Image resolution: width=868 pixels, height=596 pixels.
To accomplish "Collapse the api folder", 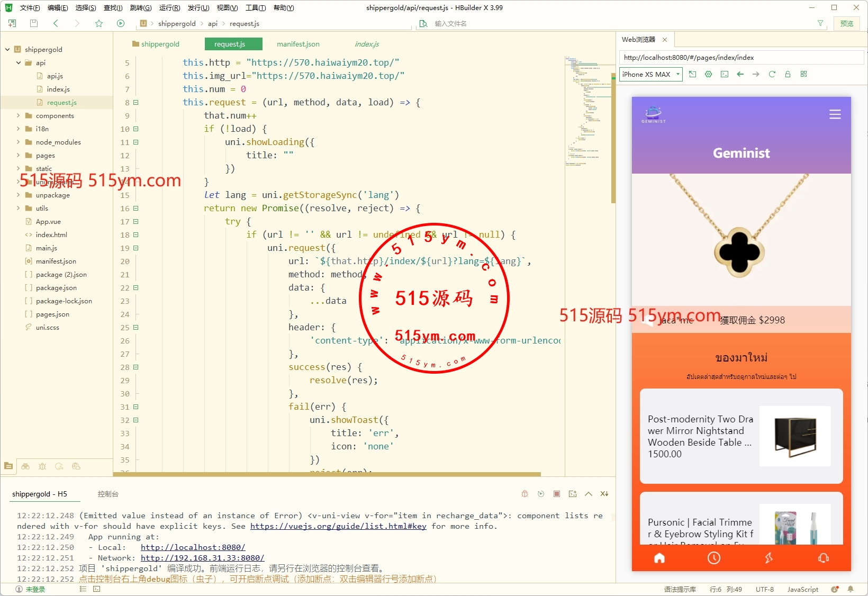I will click(19, 63).
